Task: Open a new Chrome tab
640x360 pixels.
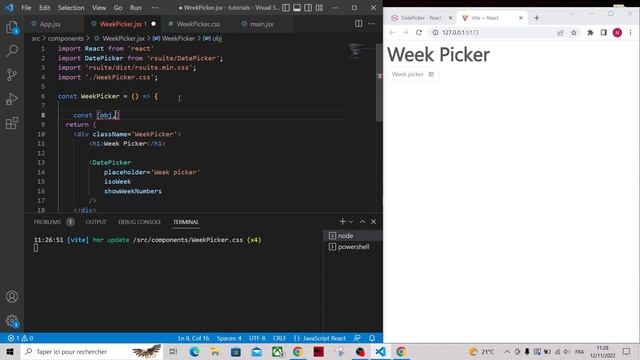Action: click(x=536, y=18)
